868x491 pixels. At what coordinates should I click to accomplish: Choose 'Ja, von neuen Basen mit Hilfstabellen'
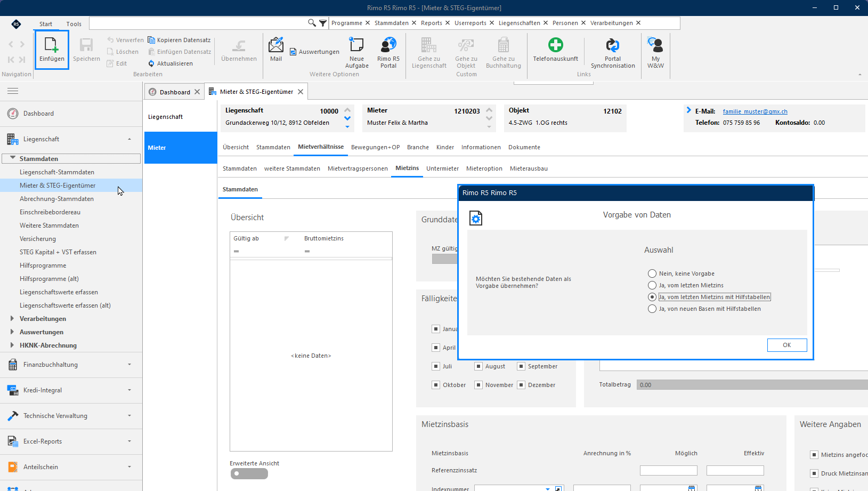652,309
